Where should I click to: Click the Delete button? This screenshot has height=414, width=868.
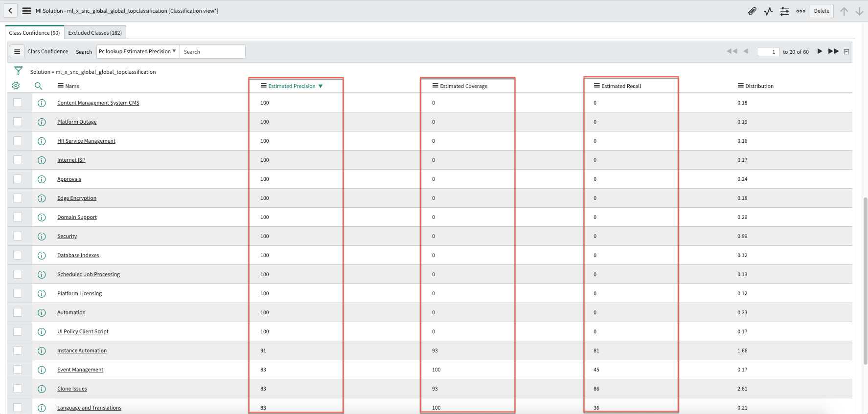pyautogui.click(x=822, y=11)
